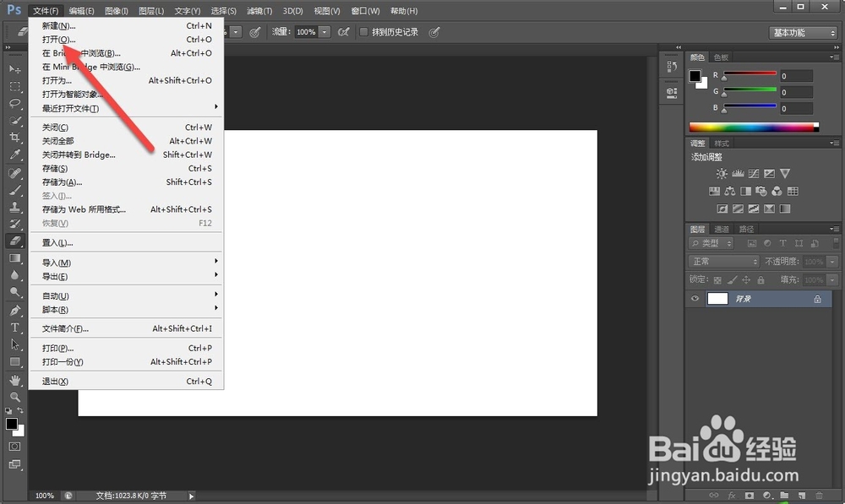Swap foreground and background colors
The image size is (845, 504).
pyautogui.click(x=20, y=411)
